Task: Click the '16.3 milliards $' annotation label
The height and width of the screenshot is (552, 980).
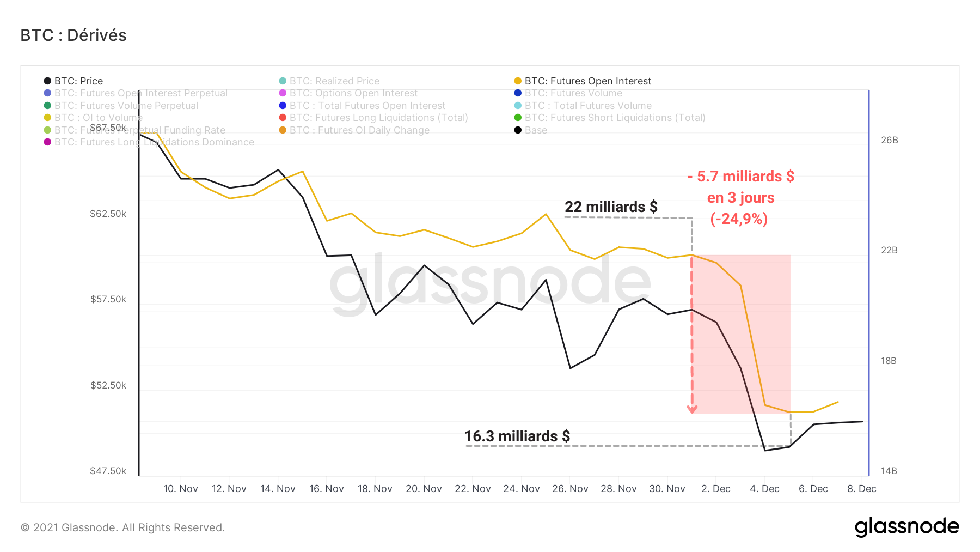Action: tap(517, 436)
